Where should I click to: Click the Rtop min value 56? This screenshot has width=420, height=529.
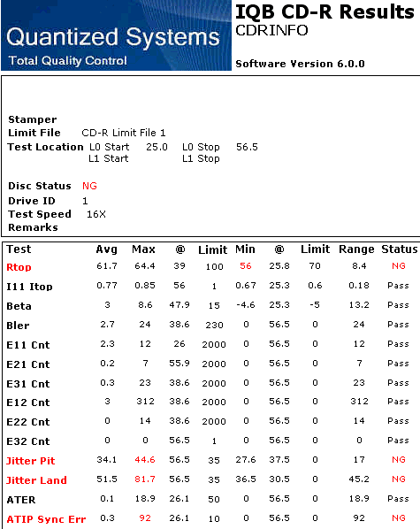tap(246, 266)
